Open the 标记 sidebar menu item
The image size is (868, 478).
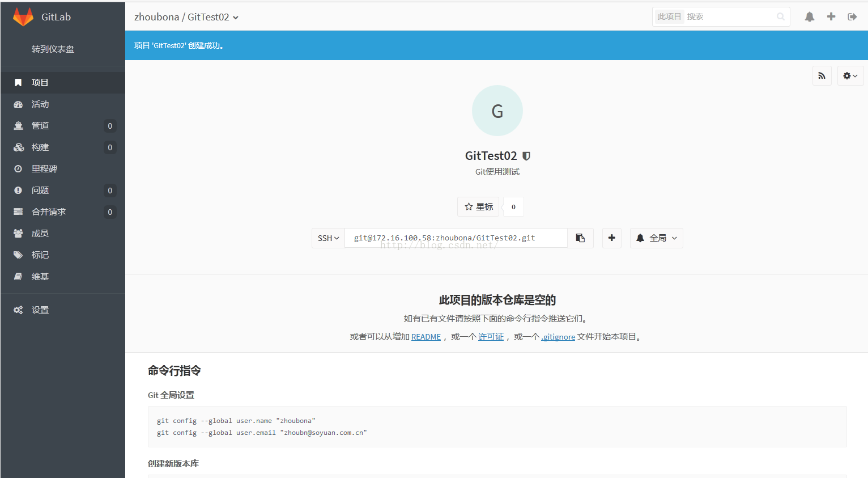[x=62, y=255]
